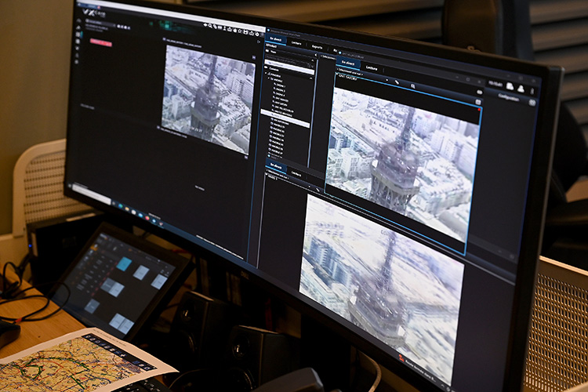
Task: Click the pencil edit icon beside GNT SATORY title
Action: click(397, 82)
